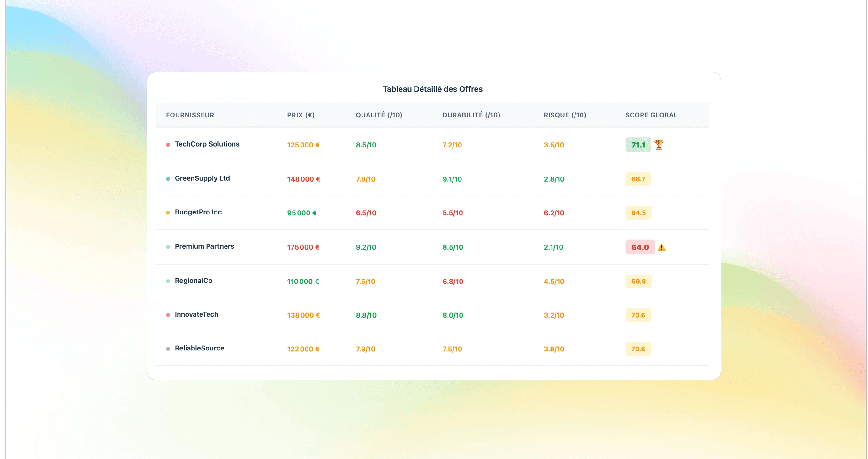Click the 69.8 score badge for RegionalCo
This screenshot has height=459, width=868.
click(638, 281)
